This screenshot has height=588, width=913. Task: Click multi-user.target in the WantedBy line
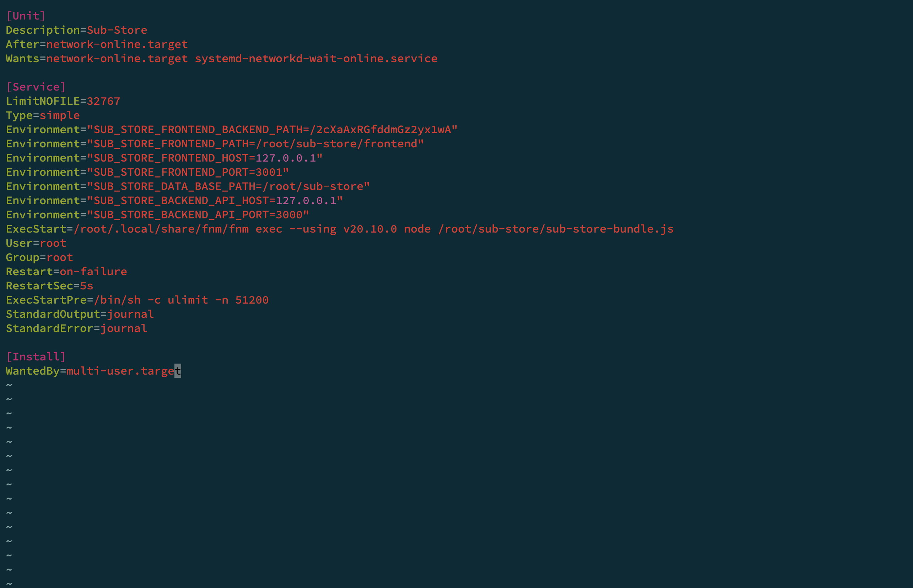click(124, 371)
